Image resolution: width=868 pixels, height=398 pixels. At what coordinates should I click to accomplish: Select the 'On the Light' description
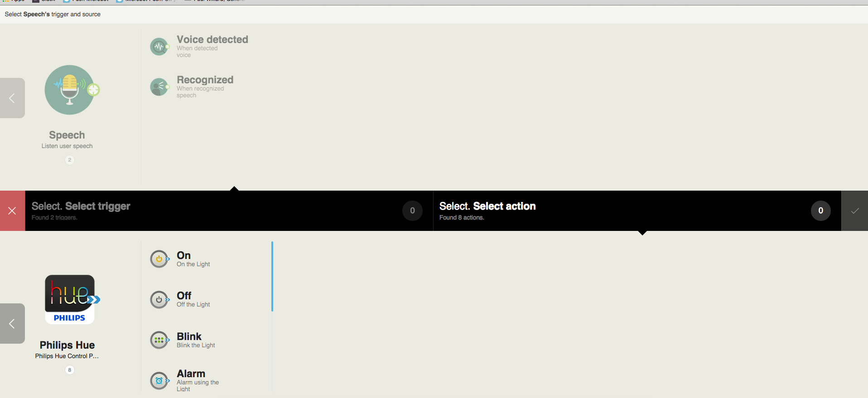[193, 264]
